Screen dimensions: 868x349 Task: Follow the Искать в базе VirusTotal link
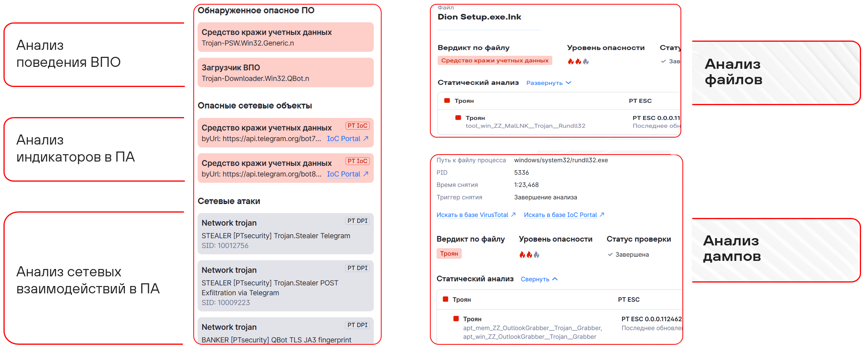pyautogui.click(x=476, y=215)
